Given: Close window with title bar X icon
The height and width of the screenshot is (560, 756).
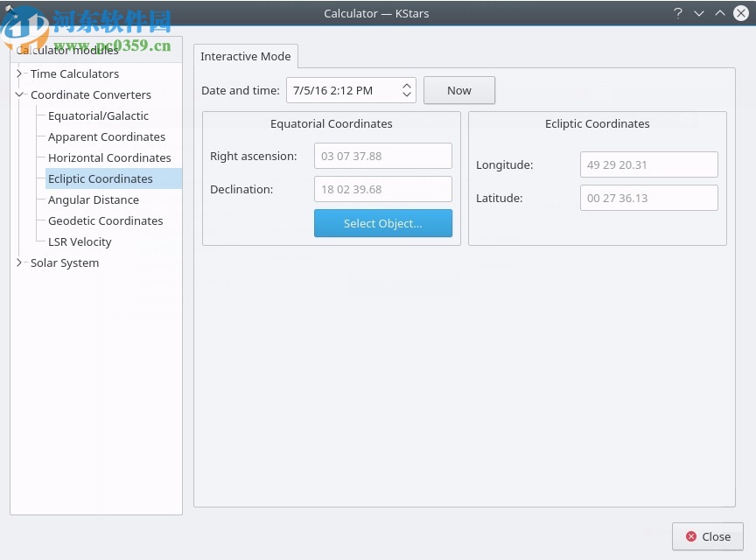Looking at the screenshot, I should tap(740, 13).
